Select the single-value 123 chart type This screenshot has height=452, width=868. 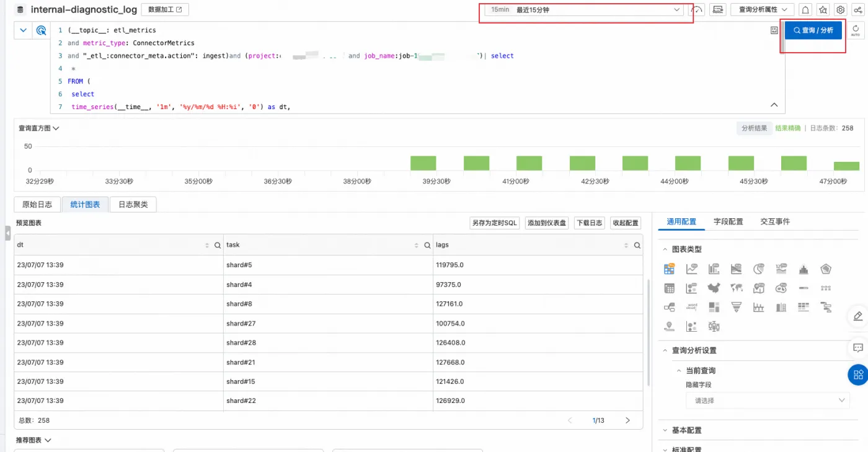click(781, 269)
